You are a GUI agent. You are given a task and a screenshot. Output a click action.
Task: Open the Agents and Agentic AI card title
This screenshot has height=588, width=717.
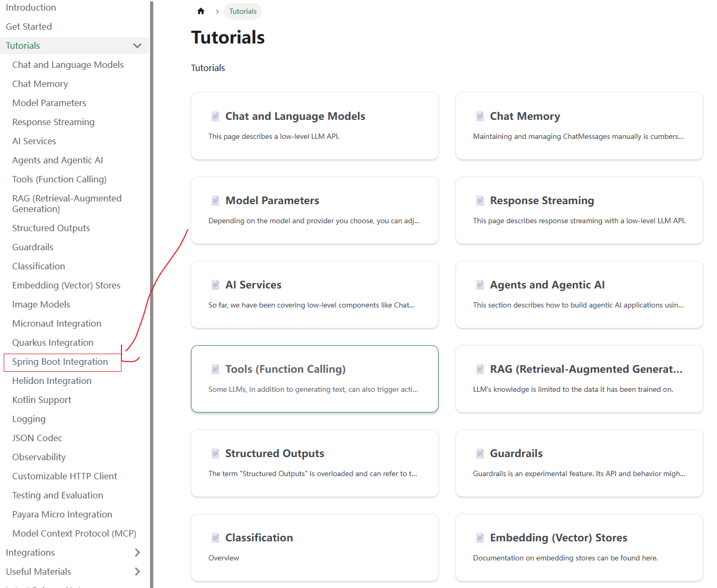tap(547, 285)
